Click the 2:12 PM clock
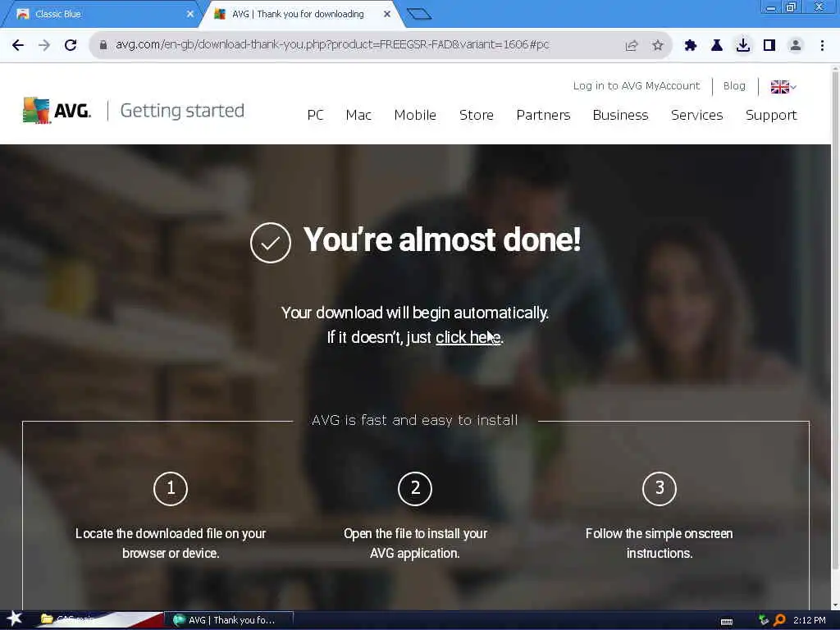Screen dimensions: 840x630 (x=809, y=620)
